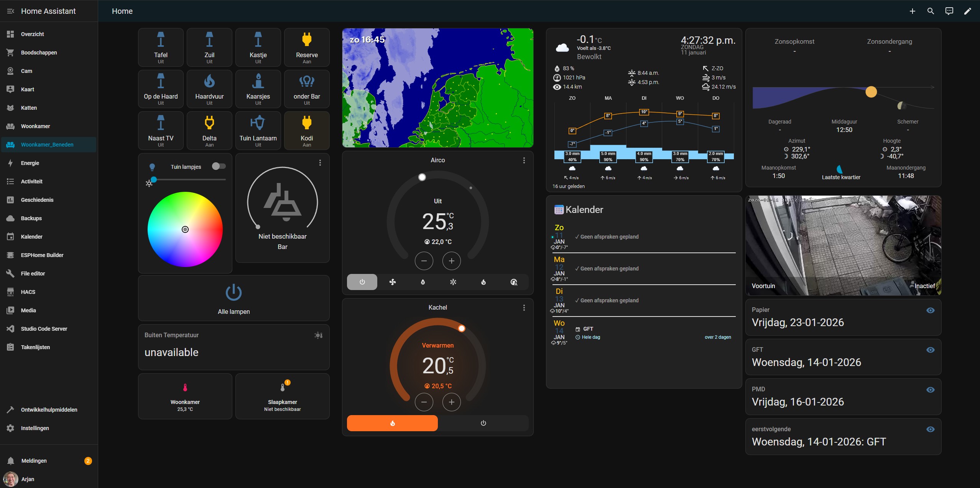
Task: Go to HACS in the sidebar
Action: tap(28, 292)
